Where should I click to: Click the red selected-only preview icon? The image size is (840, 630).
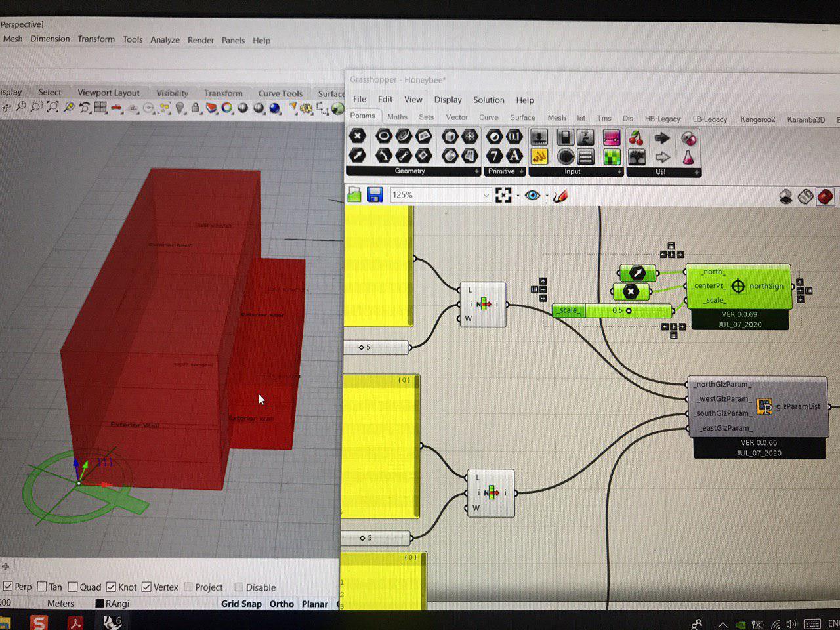826,196
